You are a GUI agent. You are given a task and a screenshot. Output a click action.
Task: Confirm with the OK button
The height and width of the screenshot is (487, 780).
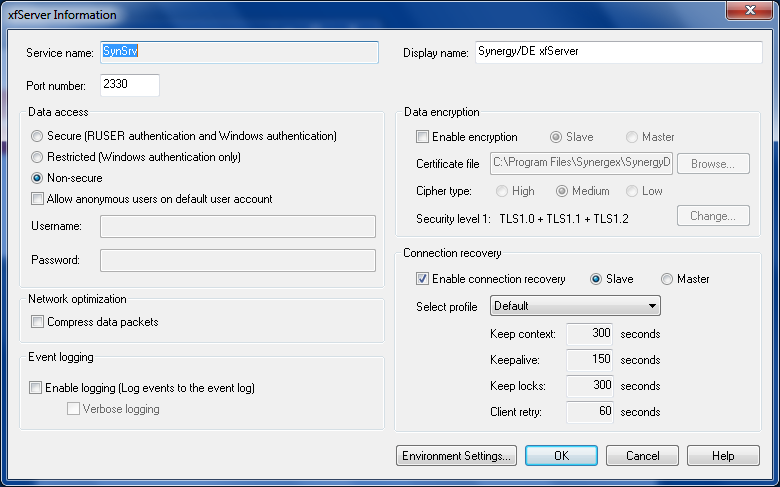561,456
